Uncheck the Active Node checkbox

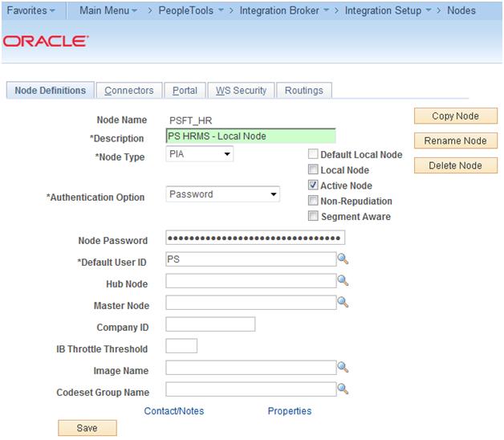pos(313,185)
